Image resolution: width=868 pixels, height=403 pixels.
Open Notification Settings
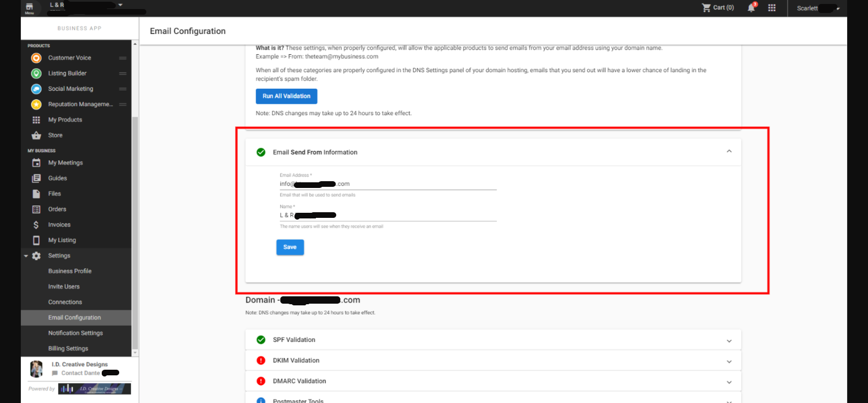click(x=76, y=333)
